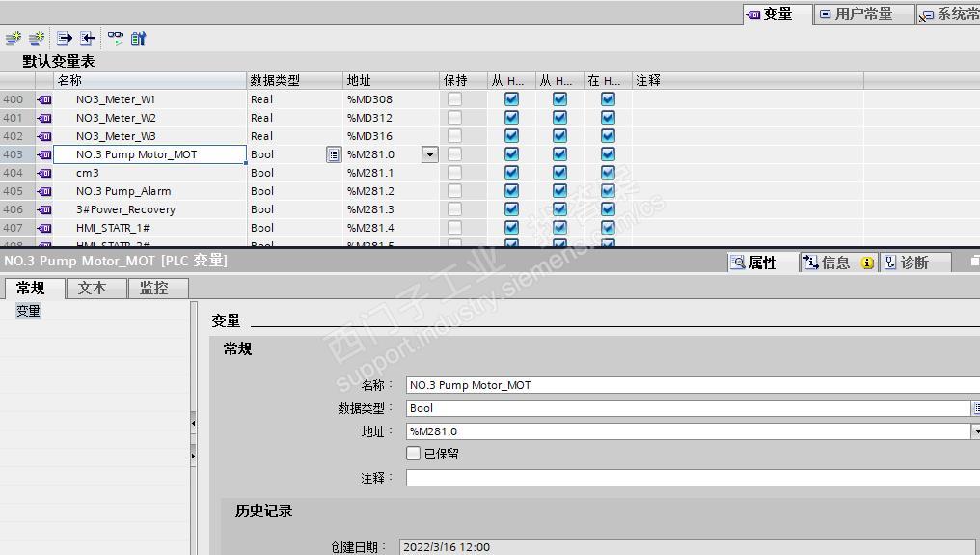Click the 注释 column header
Viewport: 980px width, 555px height.
(x=748, y=81)
